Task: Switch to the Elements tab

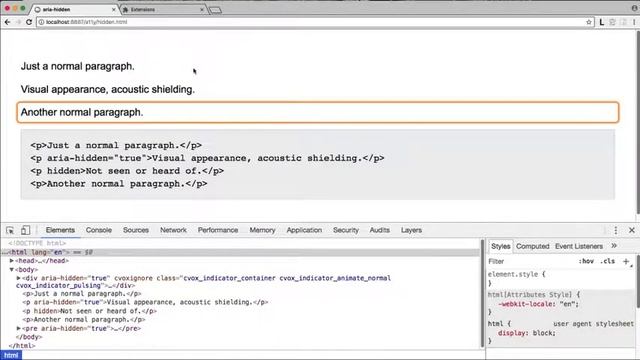Action: point(60,230)
